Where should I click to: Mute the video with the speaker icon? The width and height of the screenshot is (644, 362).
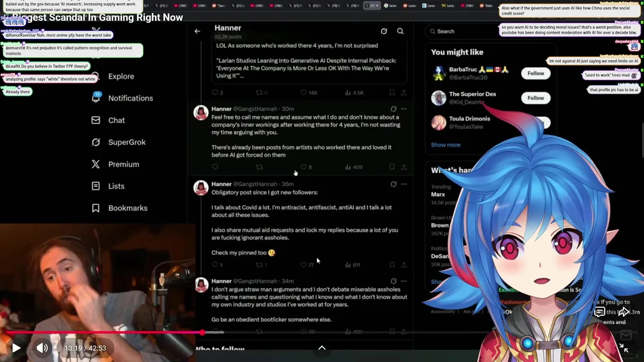pyautogui.click(x=42, y=348)
